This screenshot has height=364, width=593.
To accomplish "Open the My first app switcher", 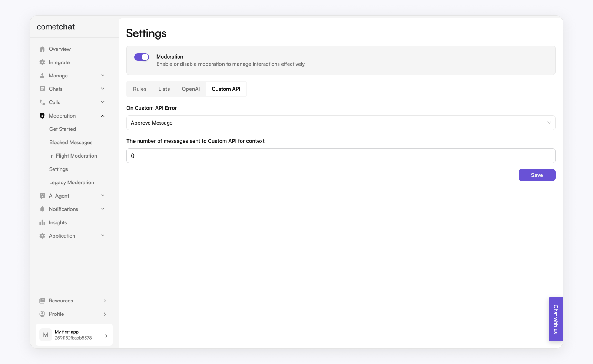I will pos(74,335).
